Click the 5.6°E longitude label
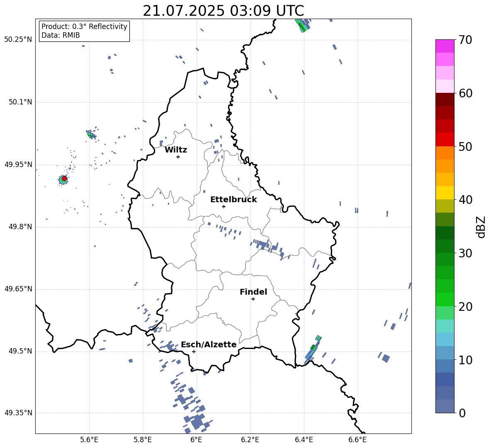 coord(89,440)
